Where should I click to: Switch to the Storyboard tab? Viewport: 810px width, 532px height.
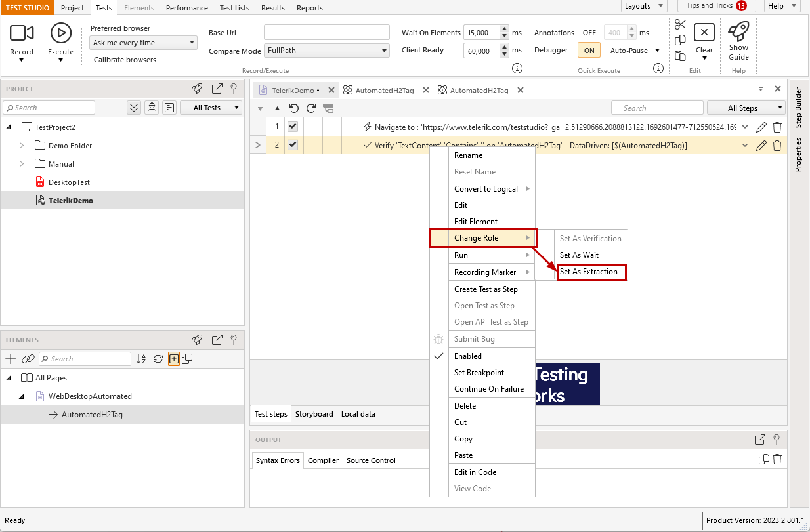pyautogui.click(x=314, y=414)
